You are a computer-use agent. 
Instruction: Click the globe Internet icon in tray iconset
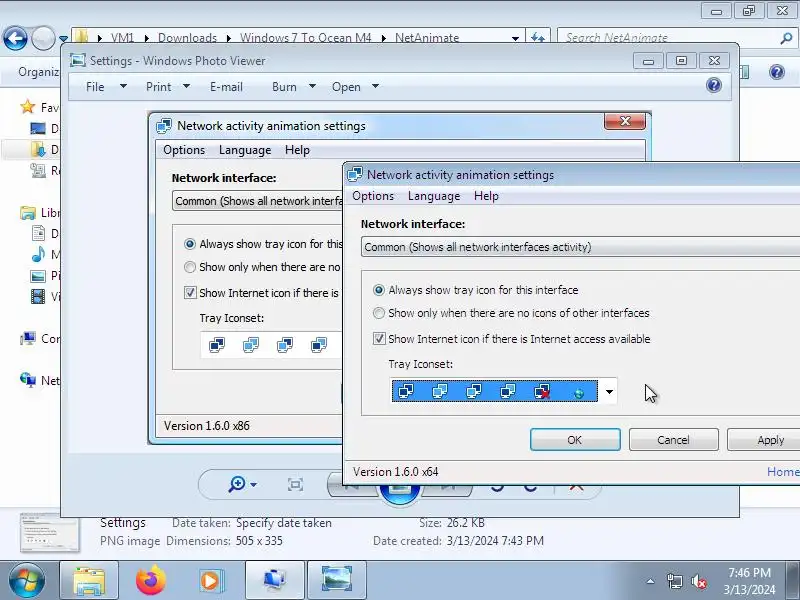click(579, 393)
